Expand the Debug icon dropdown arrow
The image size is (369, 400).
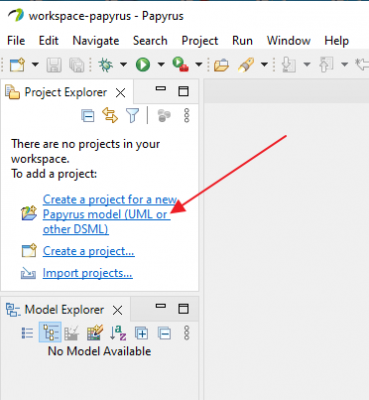(x=123, y=64)
